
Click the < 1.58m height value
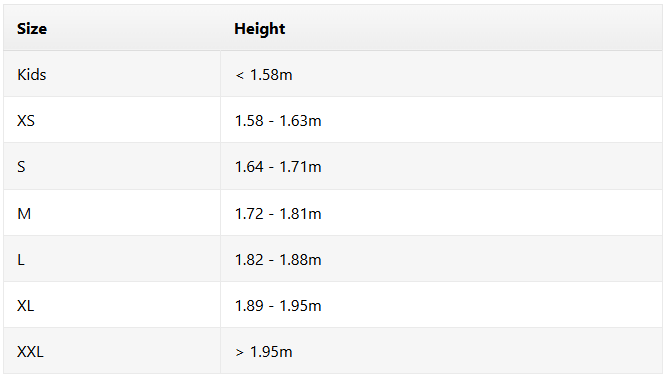coord(264,74)
